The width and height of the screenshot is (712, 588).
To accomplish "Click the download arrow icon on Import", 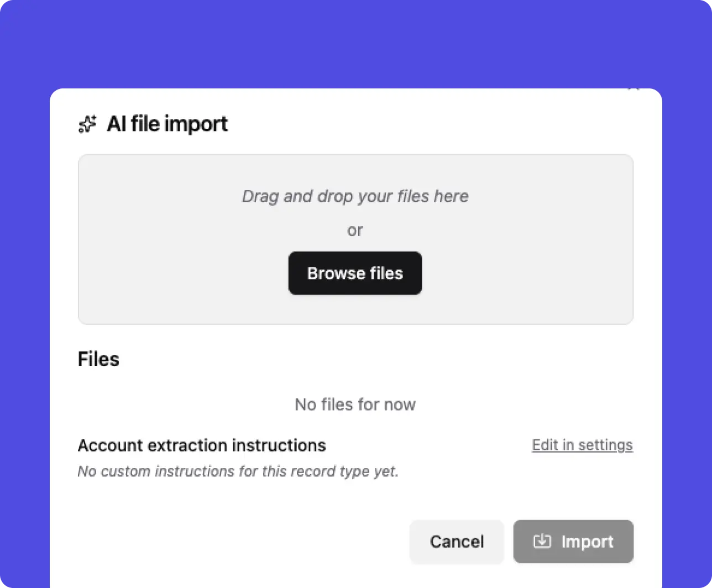I will (542, 541).
